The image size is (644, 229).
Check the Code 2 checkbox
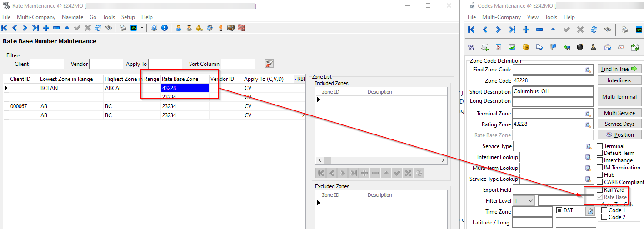click(x=604, y=217)
